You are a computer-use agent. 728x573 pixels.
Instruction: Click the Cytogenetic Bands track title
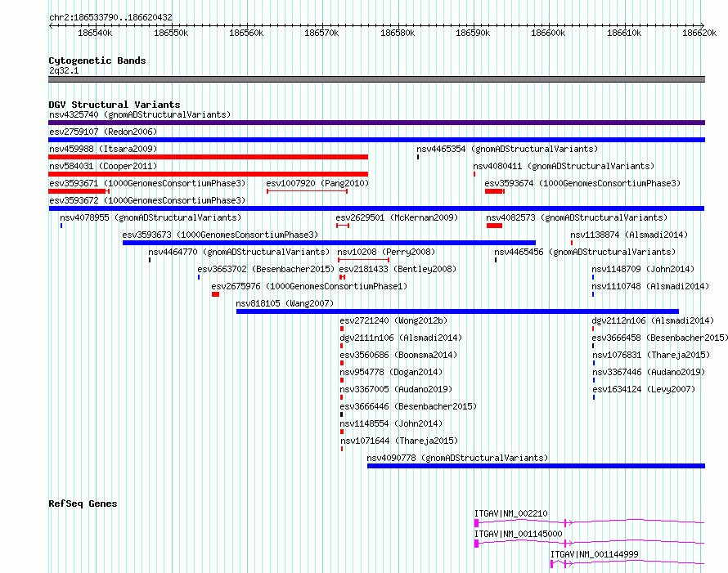coord(97,60)
